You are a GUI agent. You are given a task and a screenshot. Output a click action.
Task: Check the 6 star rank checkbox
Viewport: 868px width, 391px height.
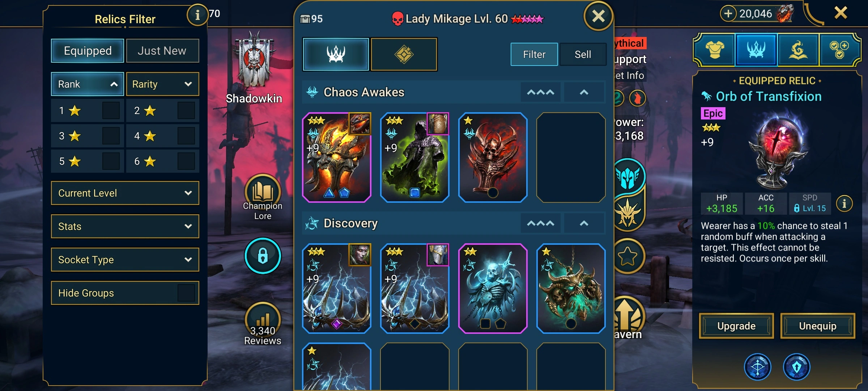click(x=186, y=161)
